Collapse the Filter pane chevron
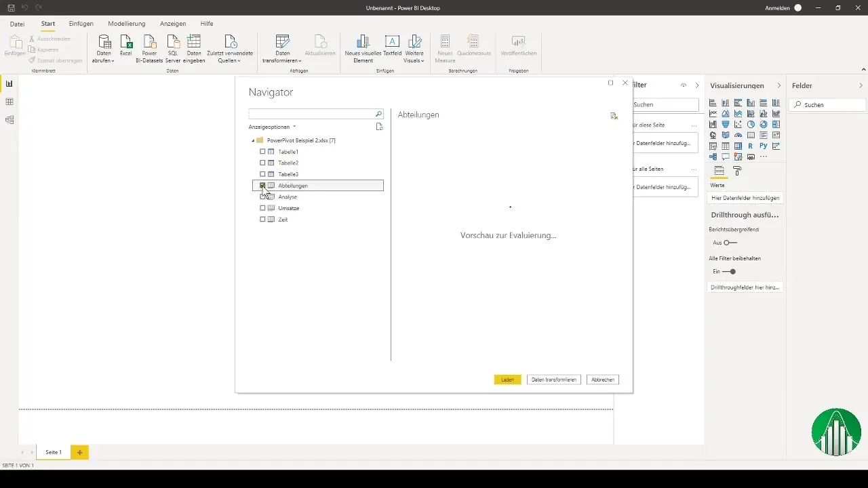 [697, 85]
